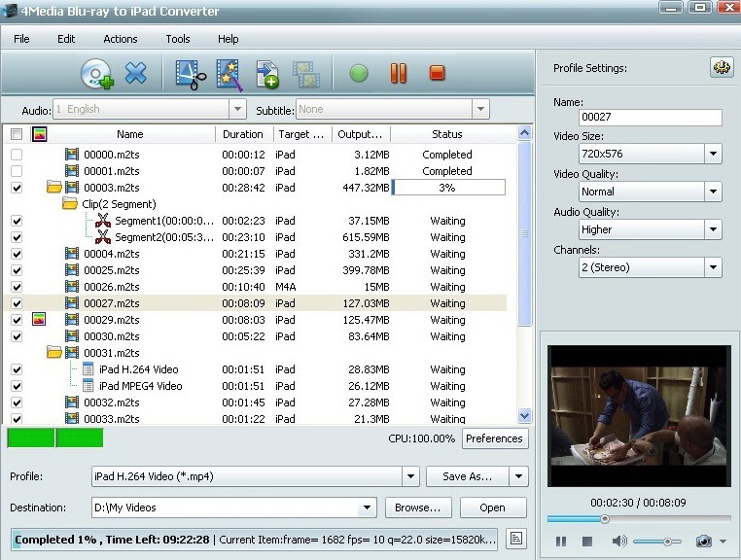The height and width of the screenshot is (560, 741).
Task: Uncheck the 00027.m2ts file checkbox
Action: [x=17, y=303]
